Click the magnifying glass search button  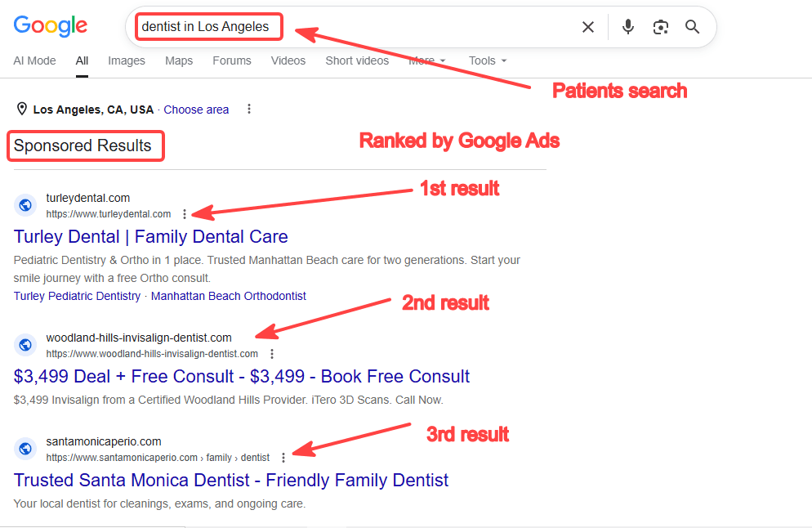(693, 27)
